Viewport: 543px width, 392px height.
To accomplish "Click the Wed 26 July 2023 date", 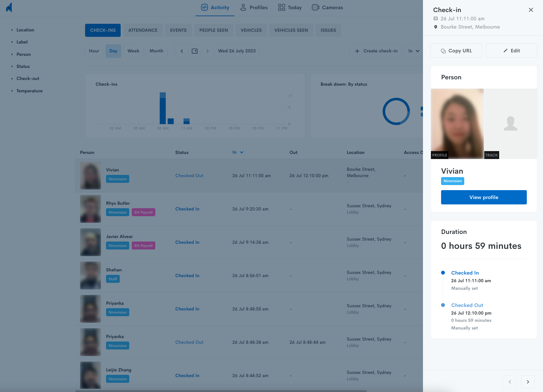I will click(x=237, y=51).
